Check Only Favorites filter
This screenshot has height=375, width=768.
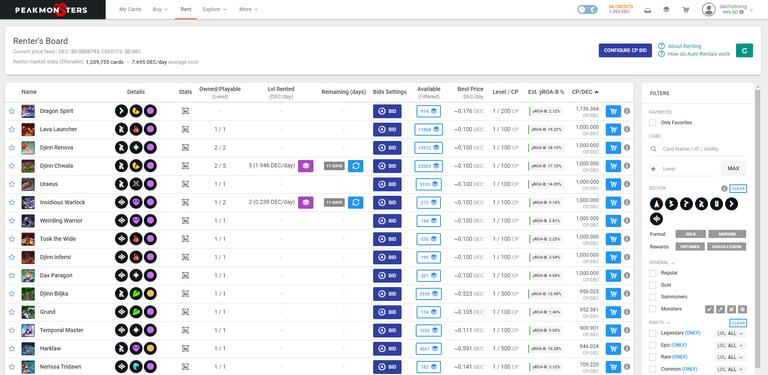click(652, 122)
